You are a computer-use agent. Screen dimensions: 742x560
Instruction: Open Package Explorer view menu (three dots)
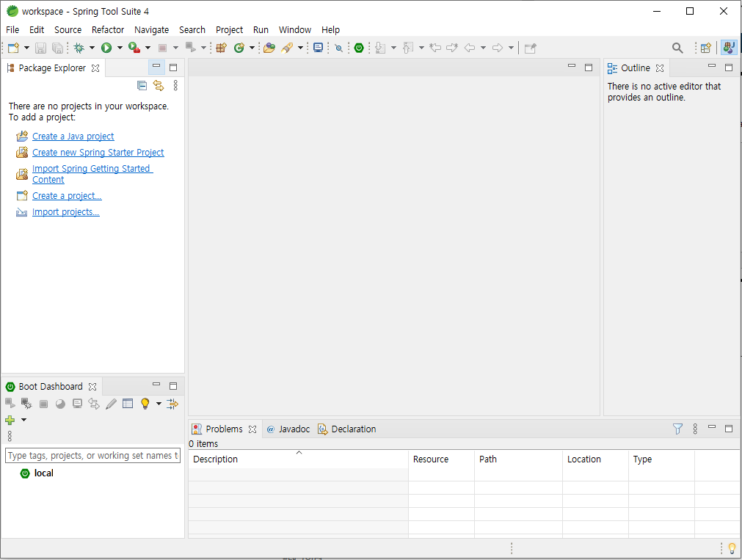[x=175, y=85]
